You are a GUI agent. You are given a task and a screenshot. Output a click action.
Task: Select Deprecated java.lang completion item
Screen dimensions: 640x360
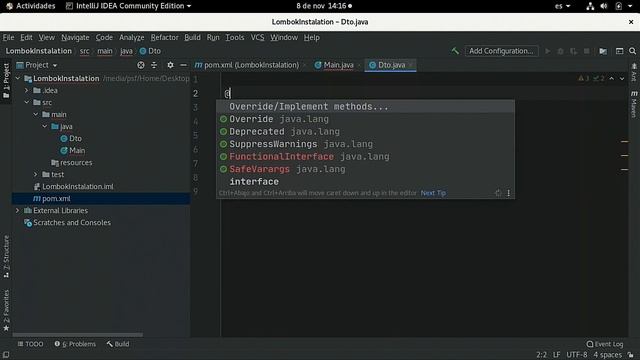[365, 131]
